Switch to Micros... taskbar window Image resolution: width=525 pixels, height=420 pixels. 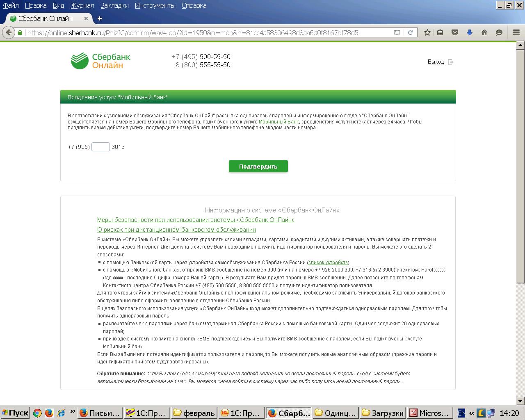(430, 413)
